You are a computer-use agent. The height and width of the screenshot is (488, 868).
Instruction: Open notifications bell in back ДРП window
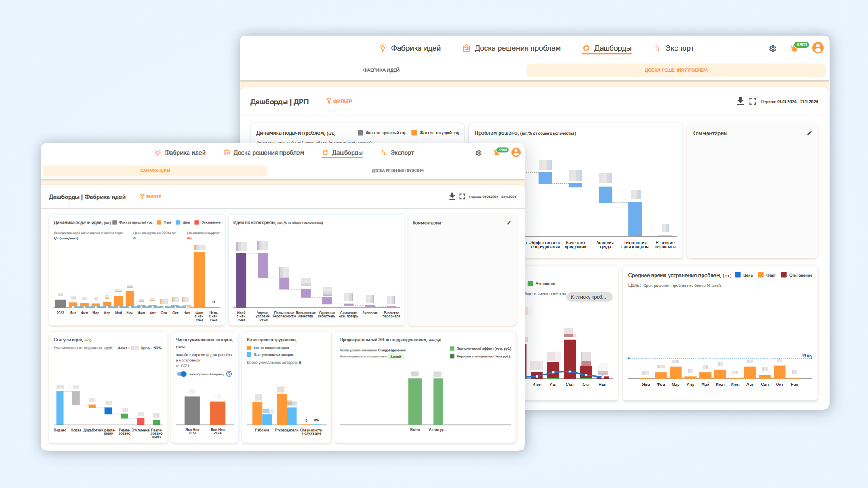(x=794, y=48)
